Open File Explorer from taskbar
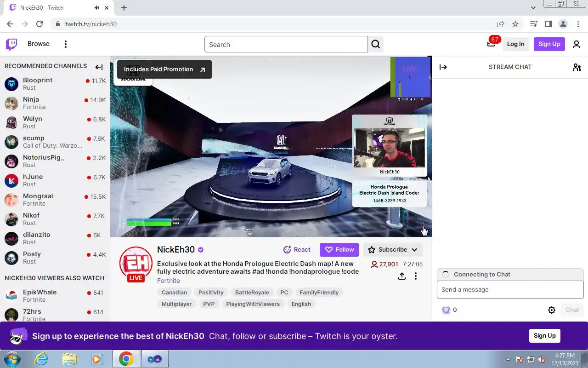 (x=69, y=359)
